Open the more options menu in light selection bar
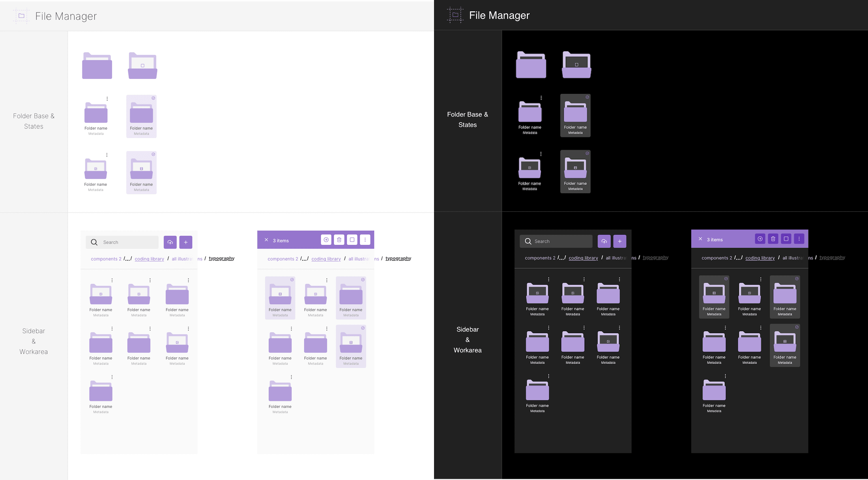The width and height of the screenshot is (868, 480). tap(365, 240)
